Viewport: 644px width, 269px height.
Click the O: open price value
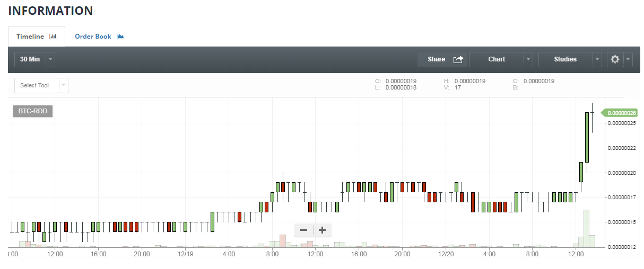pyautogui.click(x=401, y=81)
